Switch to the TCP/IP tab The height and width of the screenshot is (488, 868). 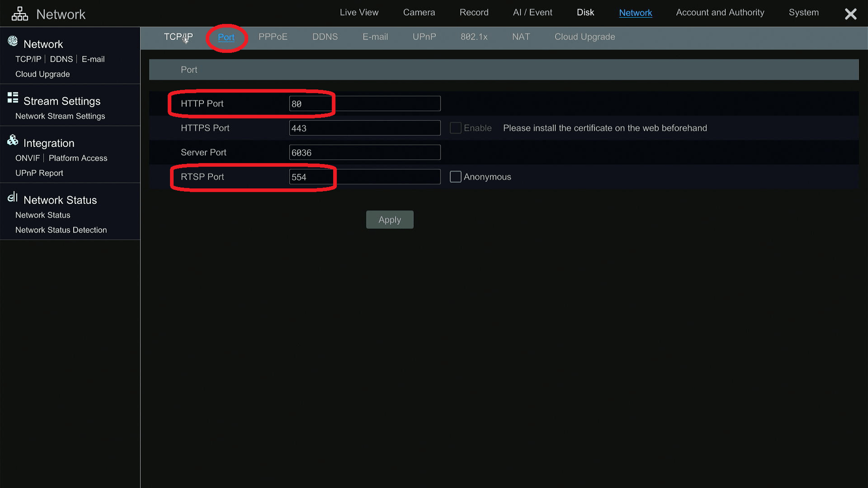(178, 36)
